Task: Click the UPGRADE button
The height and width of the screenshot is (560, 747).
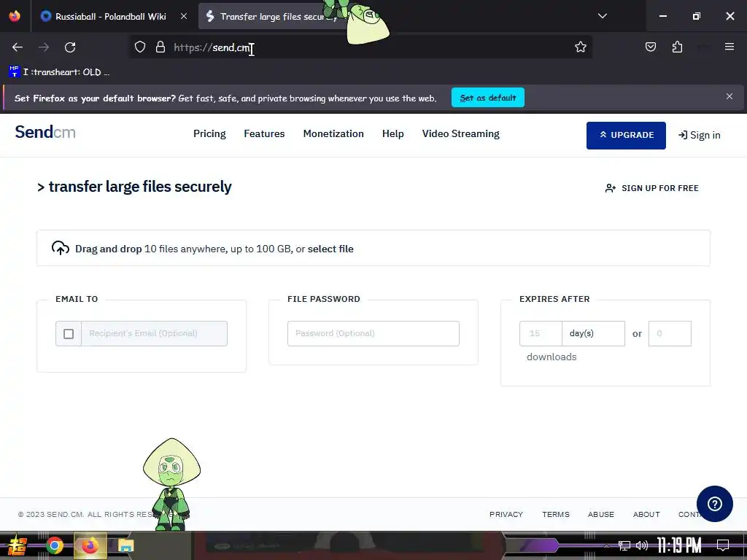Action: pyautogui.click(x=626, y=135)
